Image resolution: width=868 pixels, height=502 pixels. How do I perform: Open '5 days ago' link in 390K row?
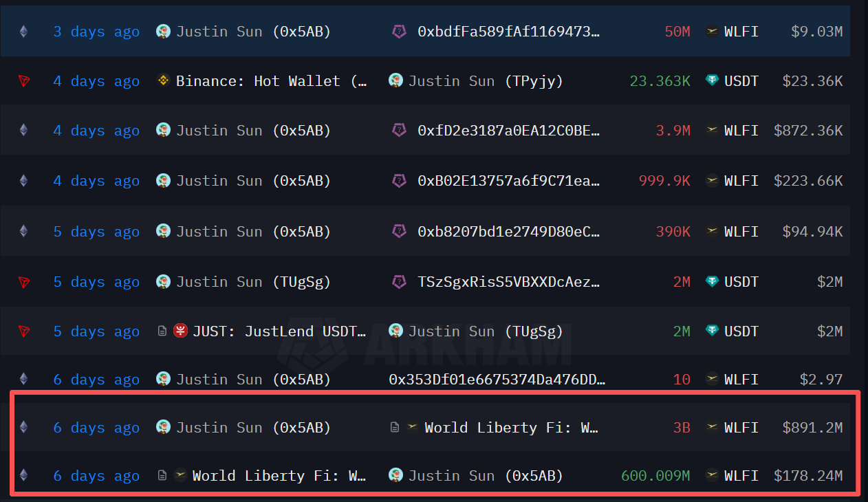coord(96,232)
